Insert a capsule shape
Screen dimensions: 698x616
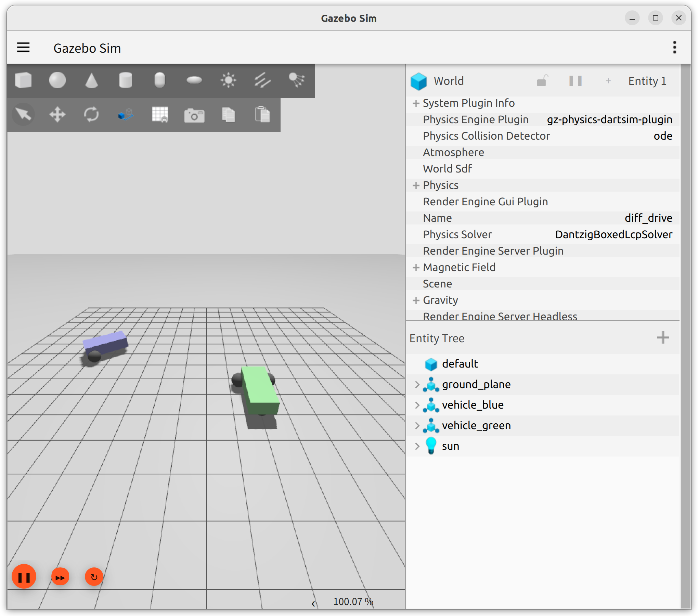(x=160, y=80)
